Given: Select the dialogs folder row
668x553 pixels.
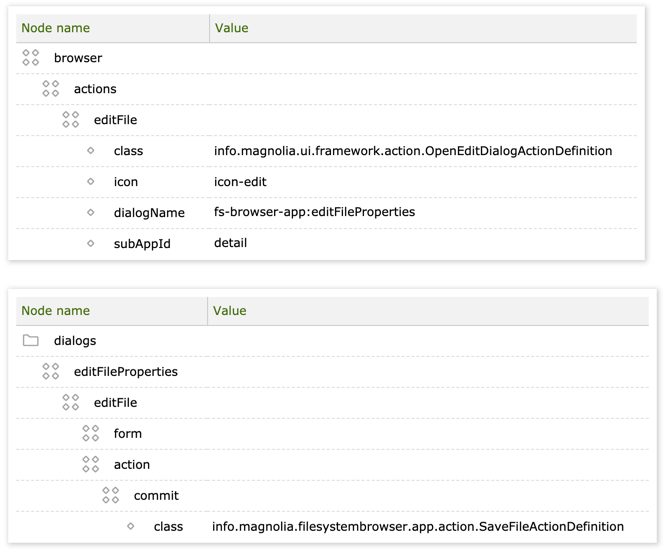Looking at the screenshot, I should pos(75,341).
